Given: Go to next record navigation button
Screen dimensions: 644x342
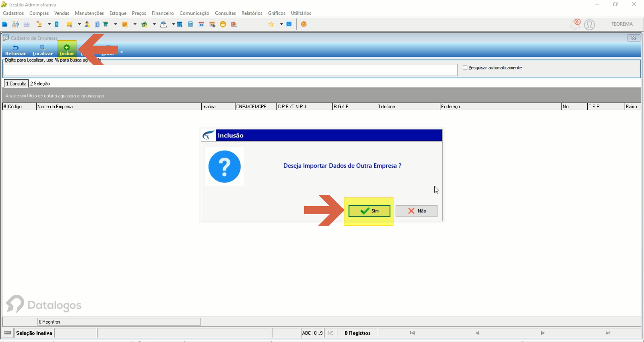Looking at the screenshot, I should (543, 333).
